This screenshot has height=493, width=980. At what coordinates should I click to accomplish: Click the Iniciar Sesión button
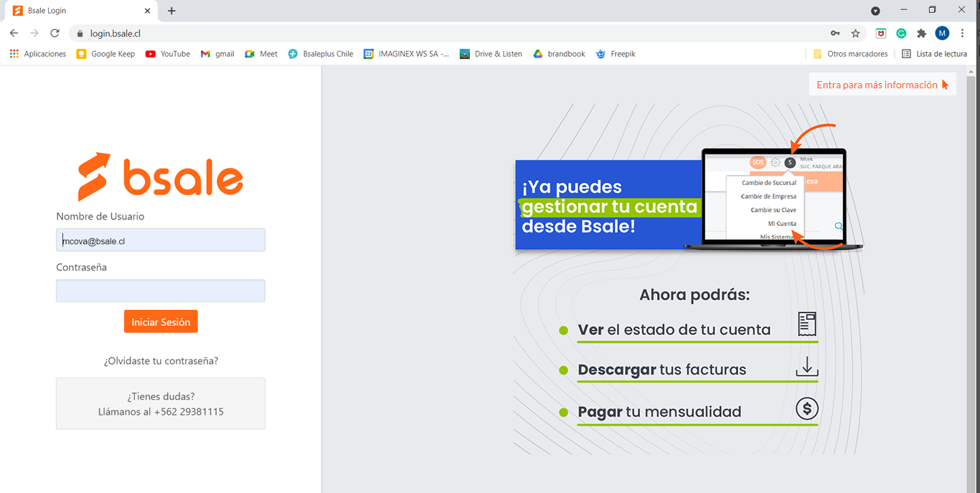tap(161, 321)
